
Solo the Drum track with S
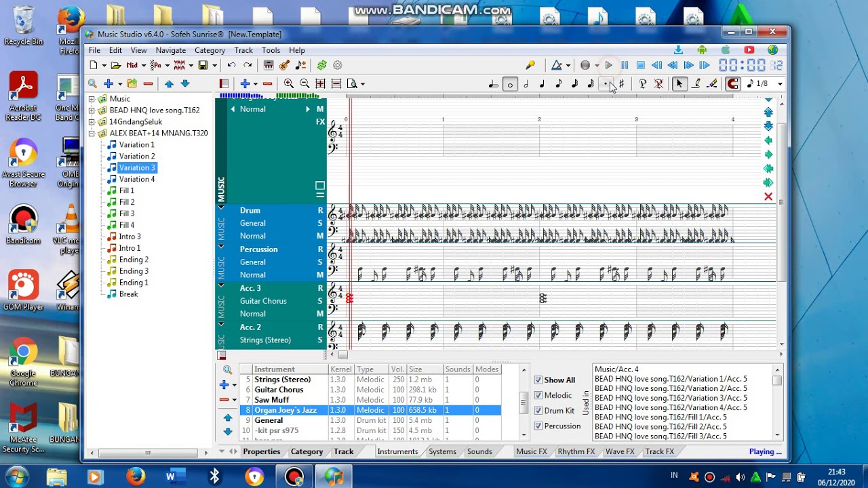click(320, 223)
